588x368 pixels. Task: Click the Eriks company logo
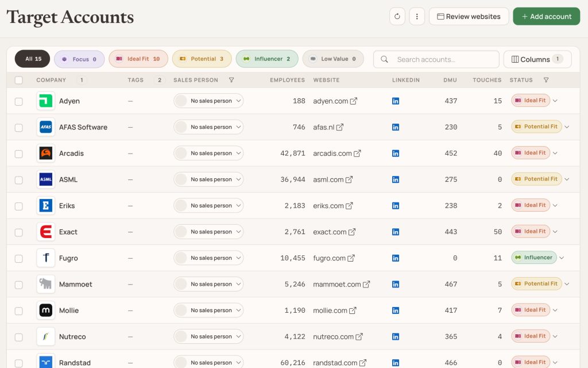tap(46, 206)
